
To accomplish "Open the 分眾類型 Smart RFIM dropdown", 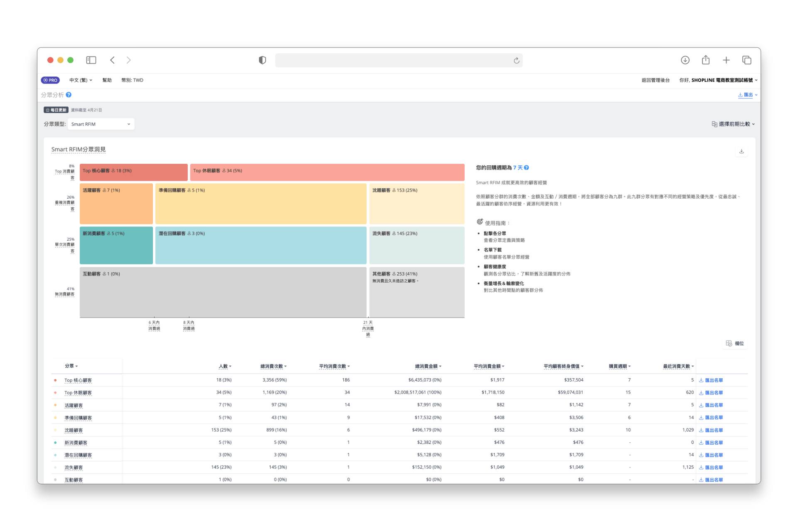I will point(101,124).
